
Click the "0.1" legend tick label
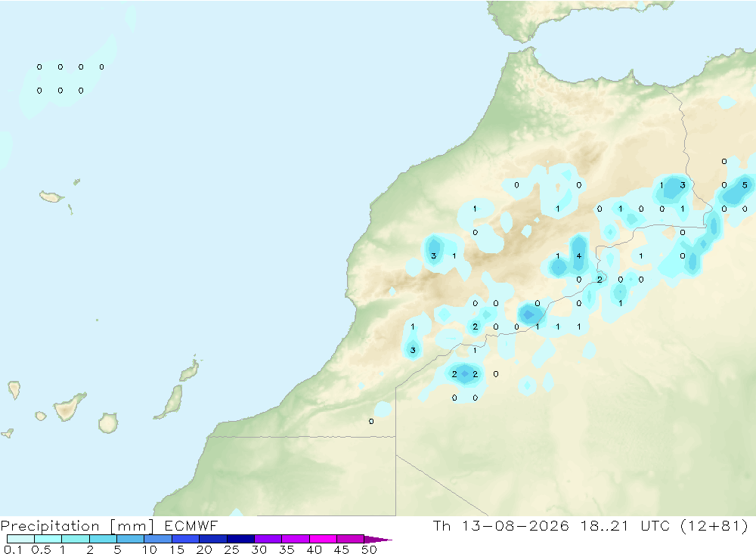[13, 549]
